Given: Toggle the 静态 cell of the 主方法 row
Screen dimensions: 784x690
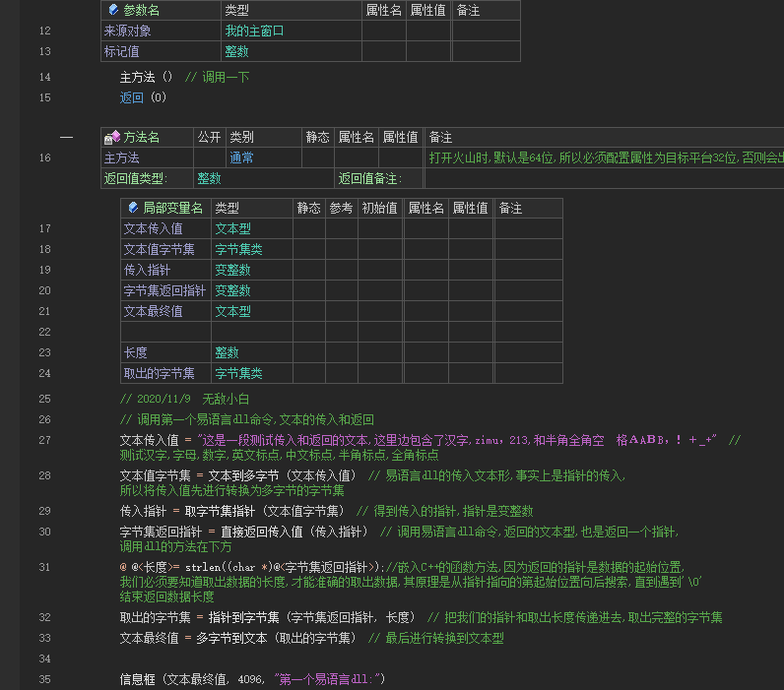Looking at the screenshot, I should pyautogui.click(x=317, y=158).
